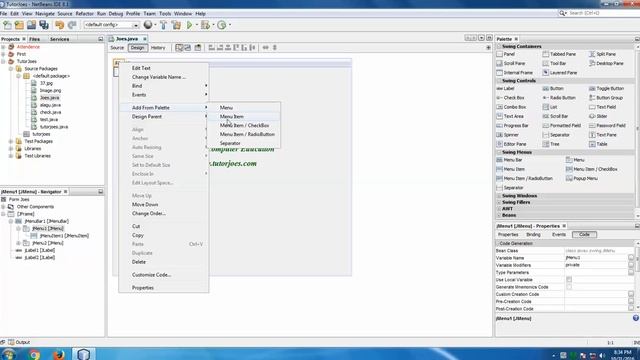
Task: Click the Build Project hammer icon
Action: 163,25
